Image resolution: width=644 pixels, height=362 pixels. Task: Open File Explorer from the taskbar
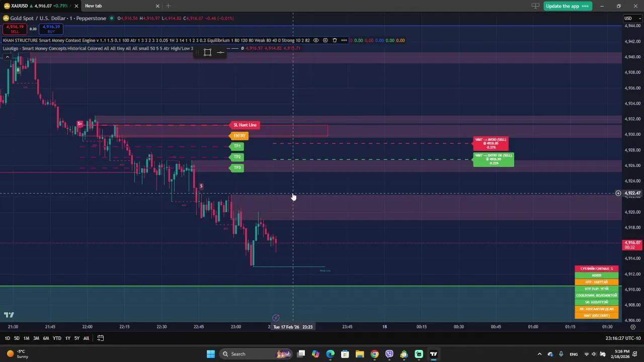[x=360, y=354]
